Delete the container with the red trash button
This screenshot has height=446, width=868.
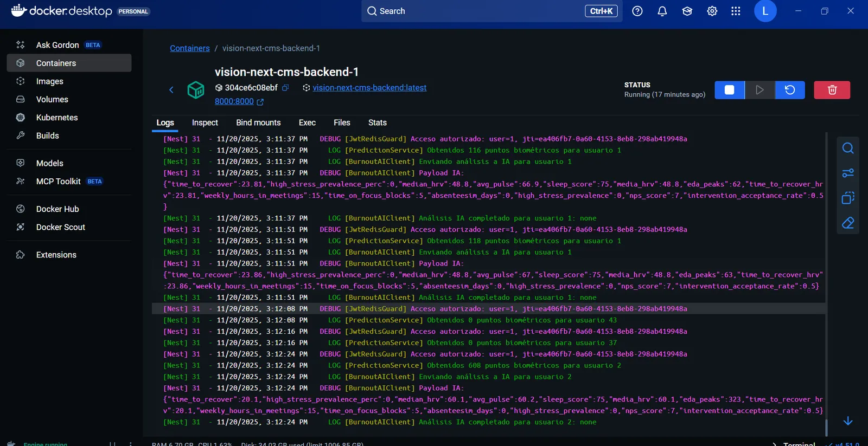(832, 90)
